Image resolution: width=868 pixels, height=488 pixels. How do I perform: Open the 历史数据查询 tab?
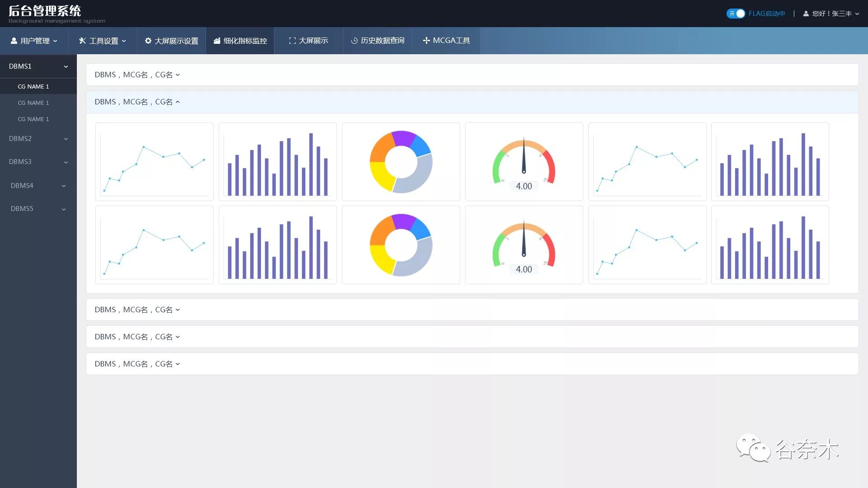pyautogui.click(x=377, y=41)
